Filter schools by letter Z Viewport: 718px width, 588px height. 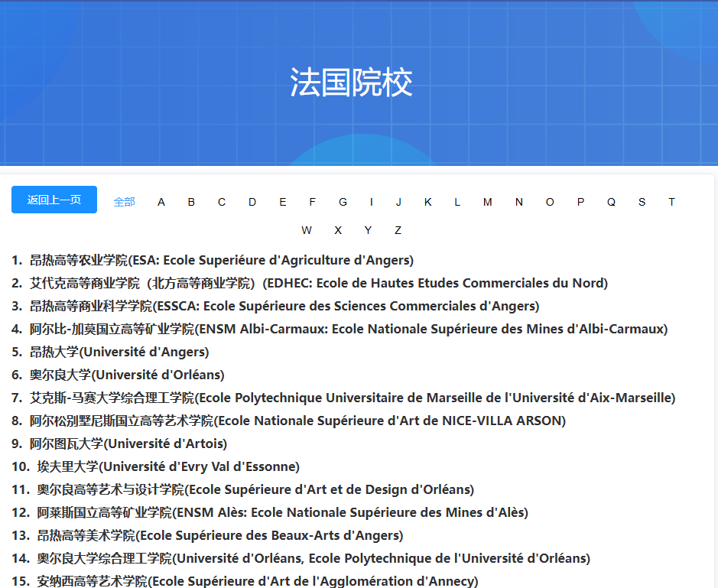(398, 230)
